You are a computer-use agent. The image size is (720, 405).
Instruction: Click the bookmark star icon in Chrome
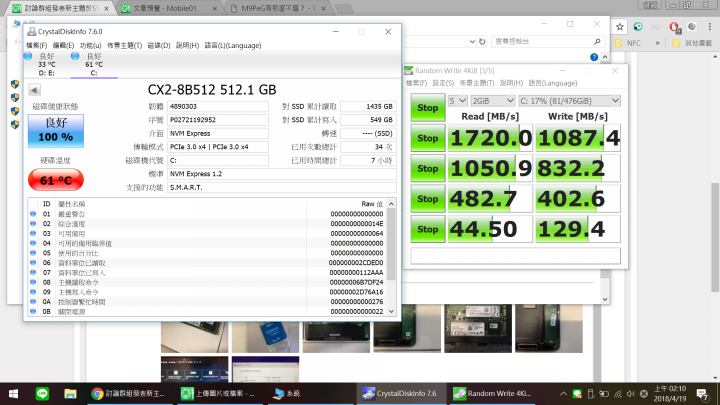click(x=619, y=27)
